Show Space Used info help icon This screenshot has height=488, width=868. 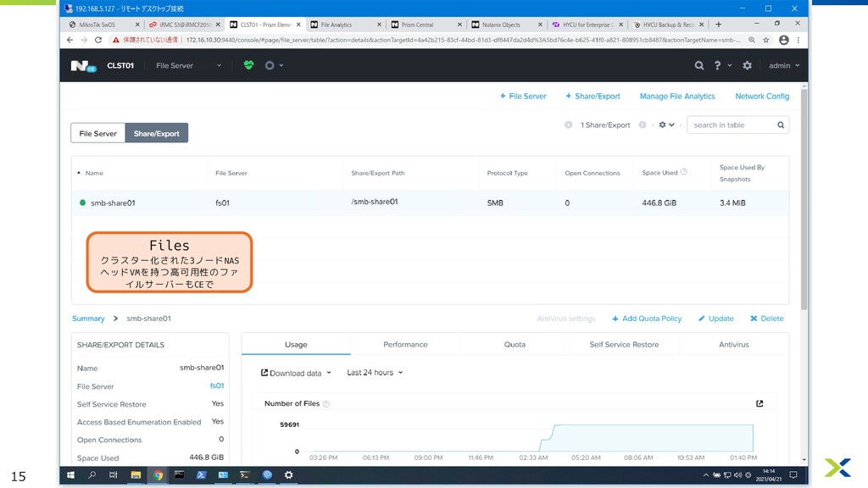click(684, 172)
